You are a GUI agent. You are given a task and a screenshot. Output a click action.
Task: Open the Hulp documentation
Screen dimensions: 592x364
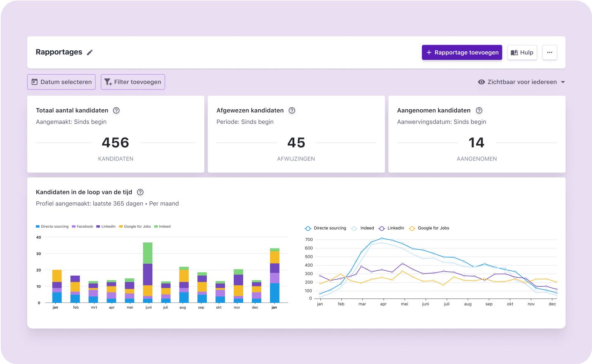point(522,52)
